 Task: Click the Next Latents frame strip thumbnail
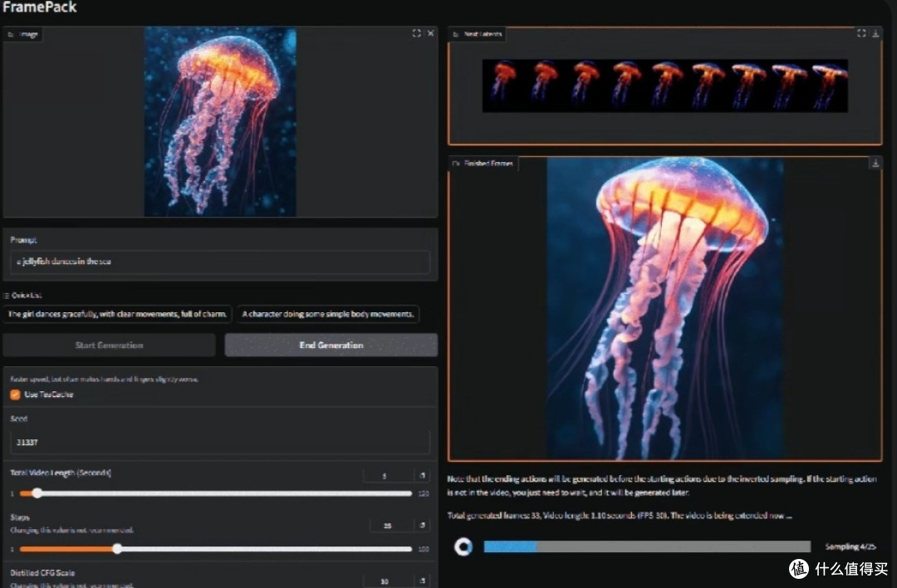pos(664,86)
